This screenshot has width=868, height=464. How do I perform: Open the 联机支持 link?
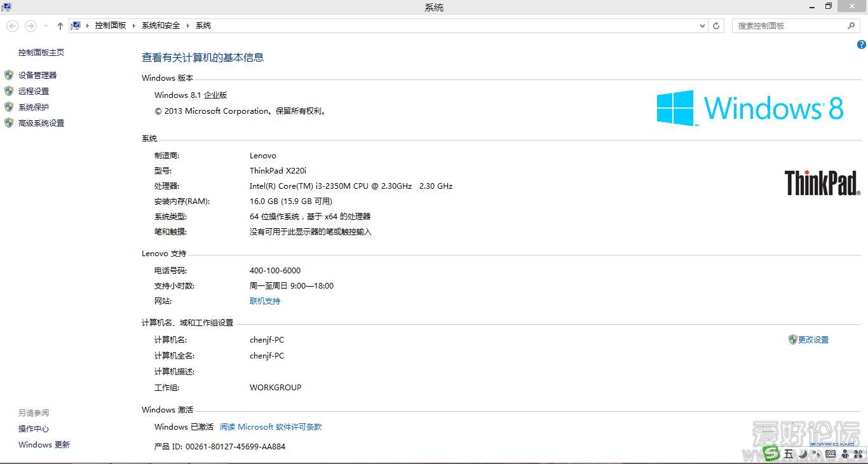point(265,301)
